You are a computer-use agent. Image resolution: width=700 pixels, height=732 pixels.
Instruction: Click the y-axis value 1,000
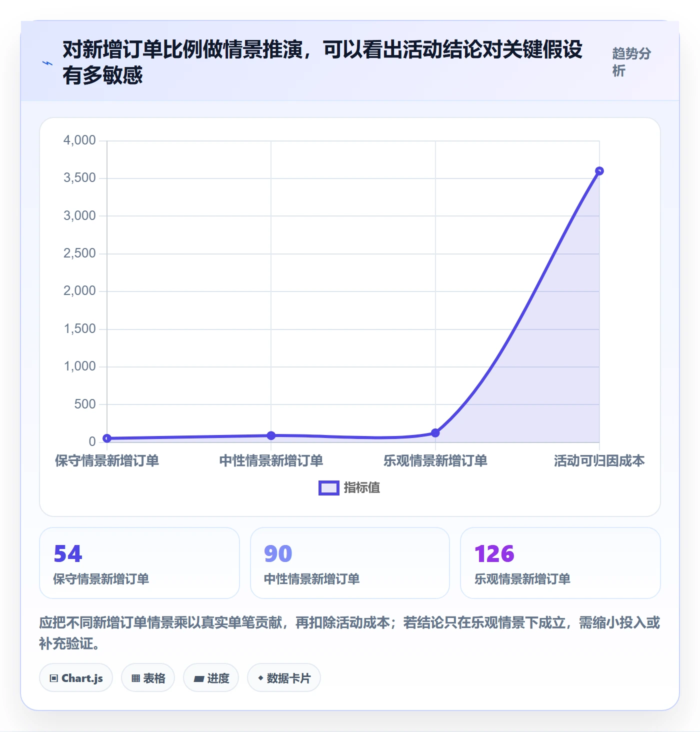[79, 366]
